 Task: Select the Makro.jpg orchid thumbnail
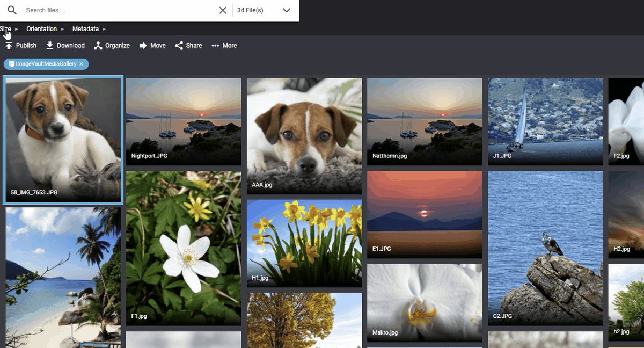point(425,302)
